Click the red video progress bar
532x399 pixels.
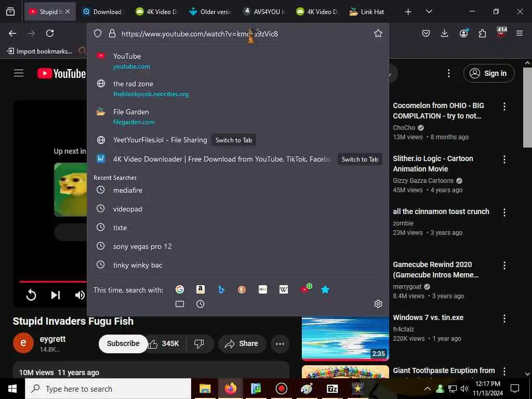(53, 281)
